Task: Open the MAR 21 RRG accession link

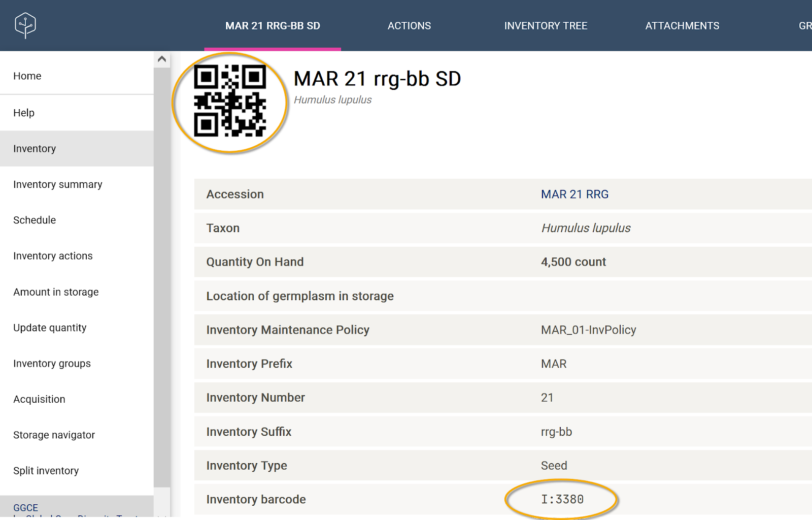Action: point(574,194)
